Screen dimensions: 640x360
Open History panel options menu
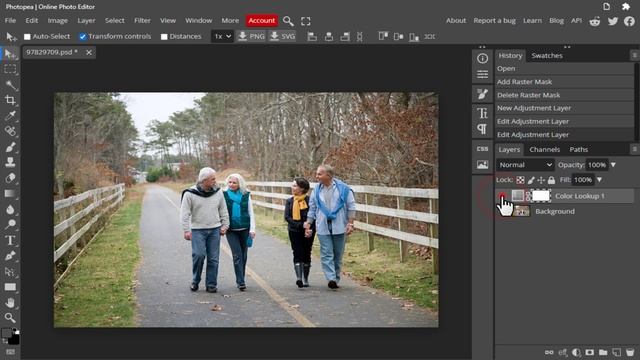634,55
